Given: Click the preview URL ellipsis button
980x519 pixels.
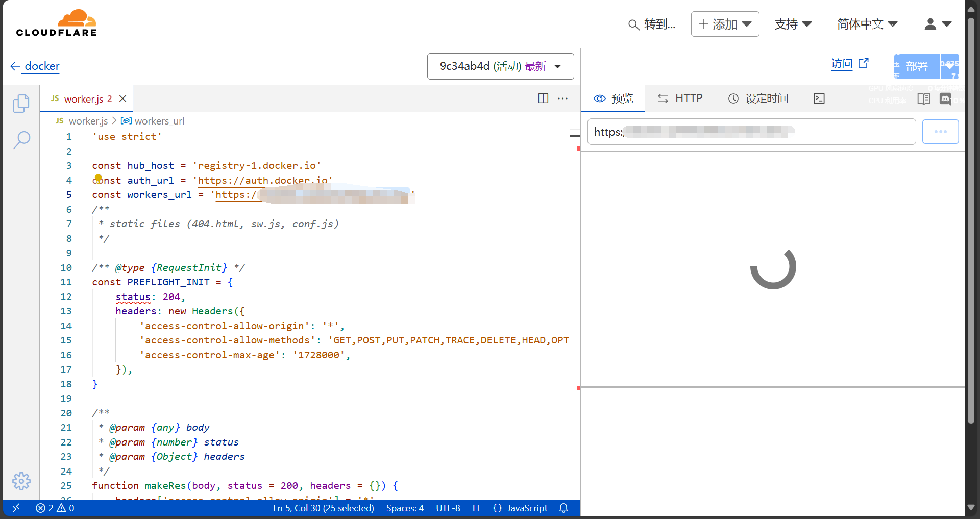Looking at the screenshot, I should 940,132.
